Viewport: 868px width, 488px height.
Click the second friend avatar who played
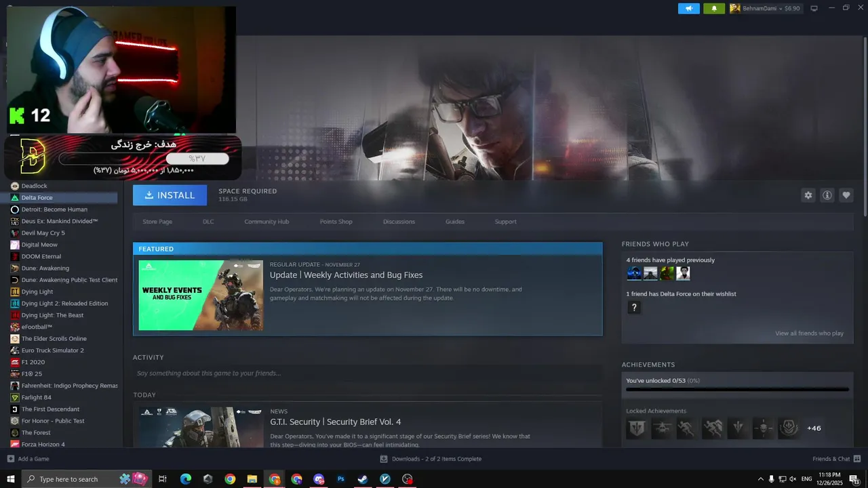coord(650,273)
